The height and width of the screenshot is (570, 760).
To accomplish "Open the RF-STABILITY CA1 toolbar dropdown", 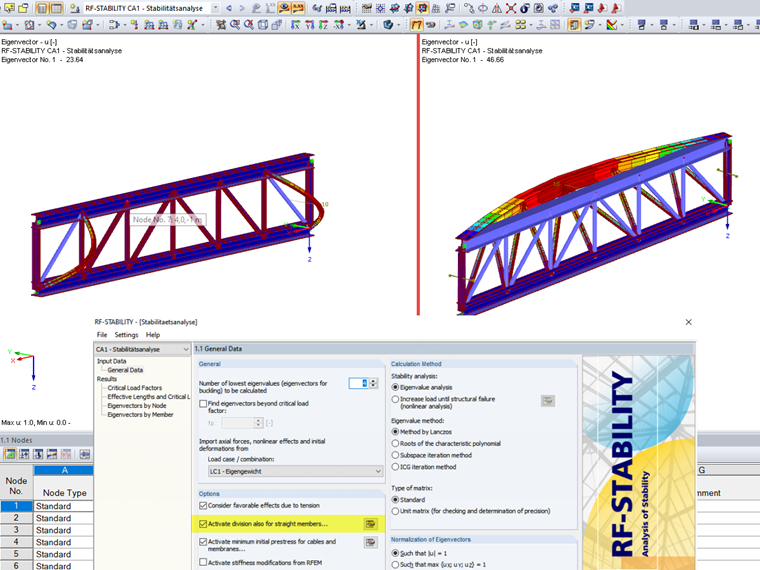I will pos(151,8).
